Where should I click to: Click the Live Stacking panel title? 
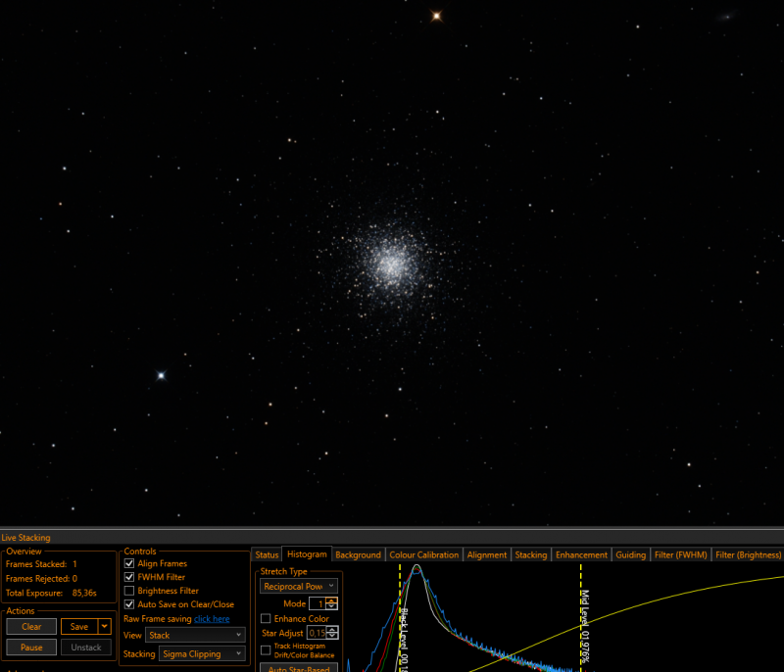(26, 538)
